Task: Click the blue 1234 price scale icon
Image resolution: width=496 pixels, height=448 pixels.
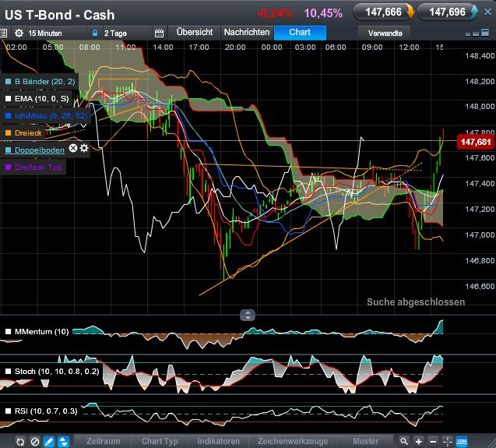Action: (462, 441)
